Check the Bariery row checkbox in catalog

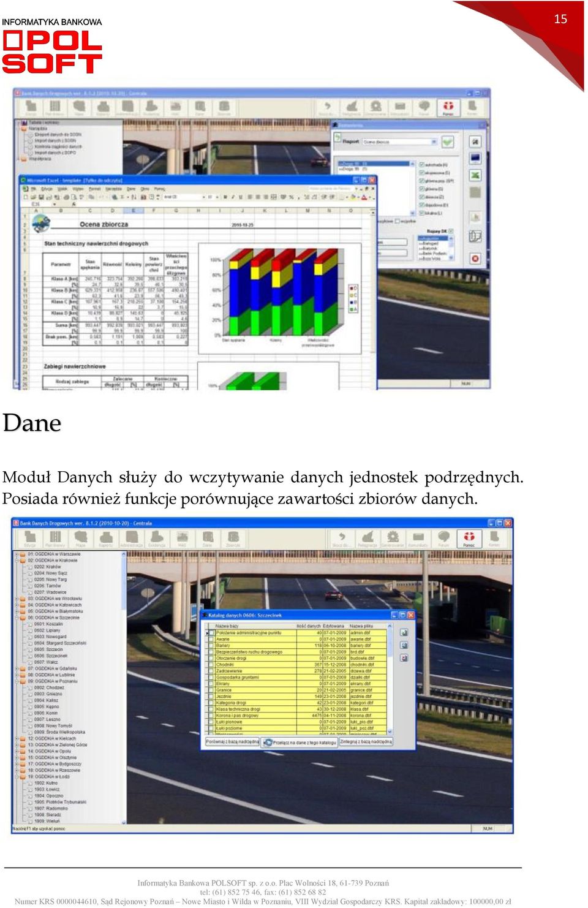coord(211,645)
